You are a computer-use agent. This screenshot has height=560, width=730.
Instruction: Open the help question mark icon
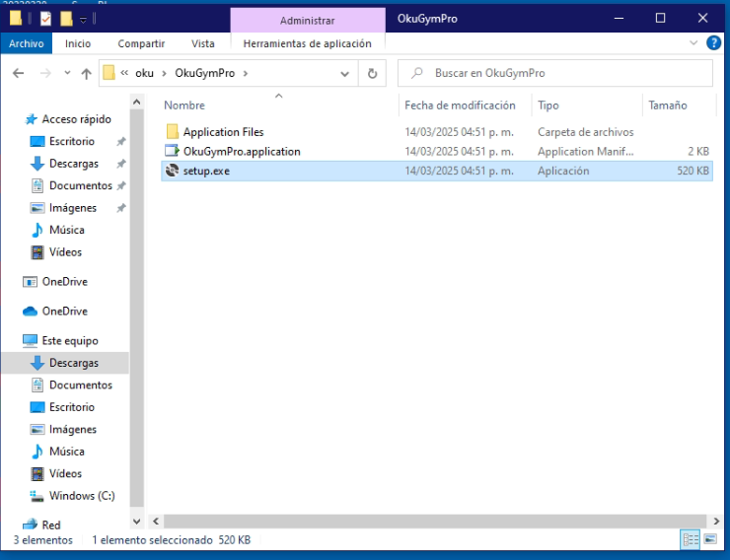714,43
